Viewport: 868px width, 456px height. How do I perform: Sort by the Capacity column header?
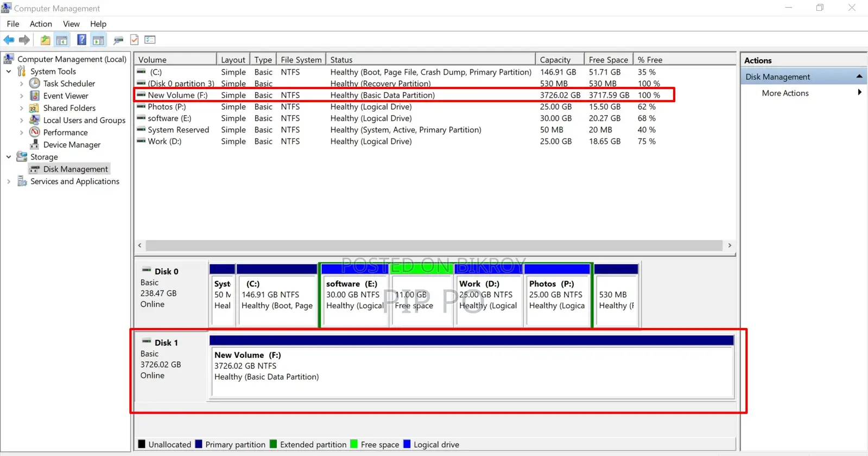[560, 60]
